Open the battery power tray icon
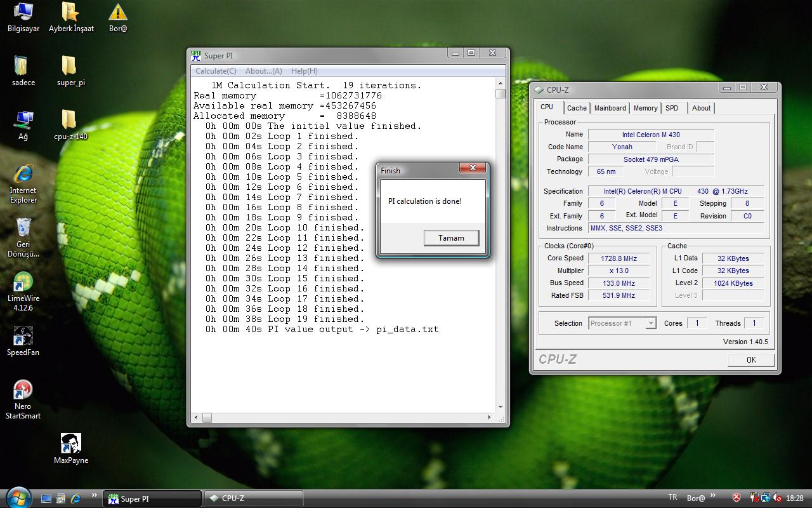812x508 pixels. (x=754, y=498)
